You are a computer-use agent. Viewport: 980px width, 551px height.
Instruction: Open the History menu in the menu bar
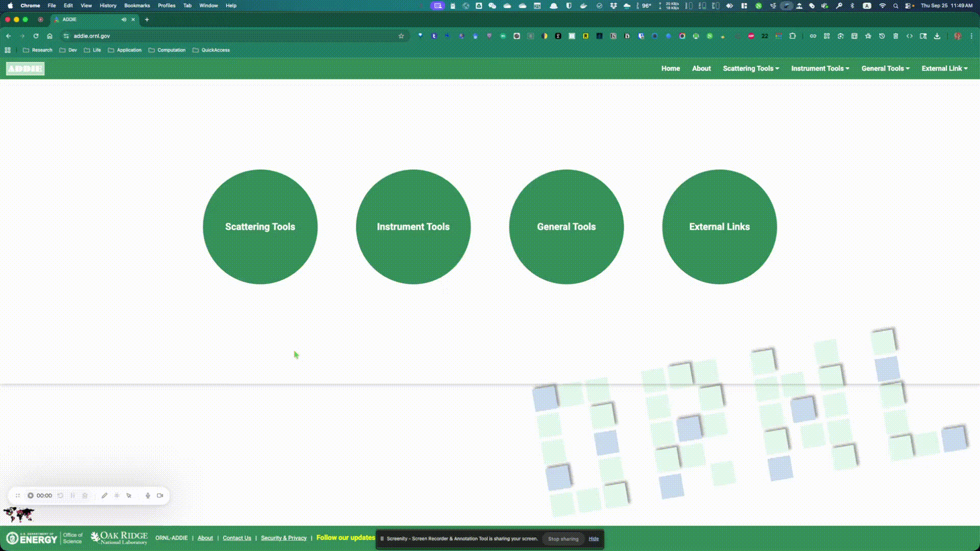click(107, 6)
